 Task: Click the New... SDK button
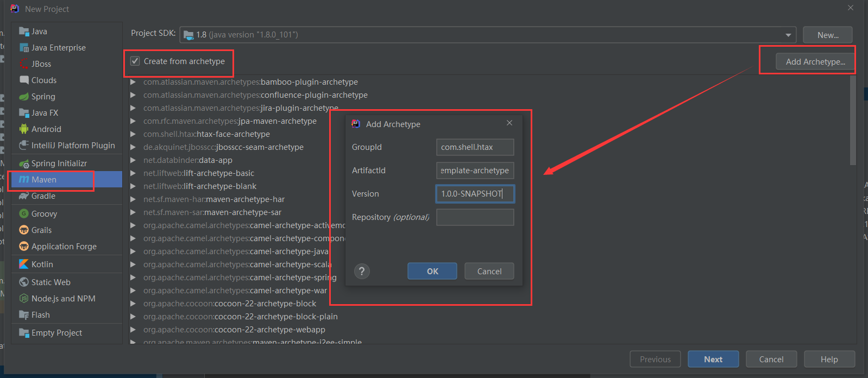coord(828,35)
